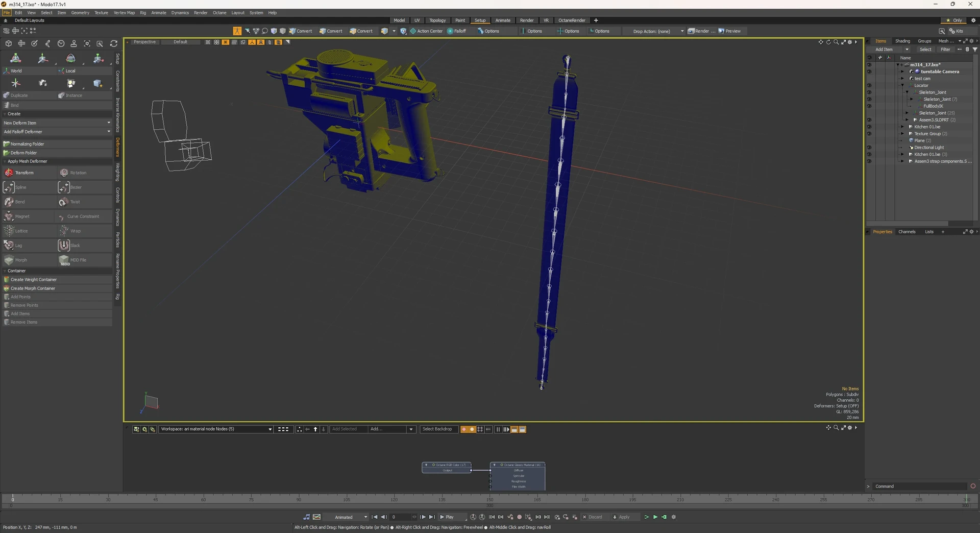Click the Select Backdrop button
The image size is (980, 533).
437,429
